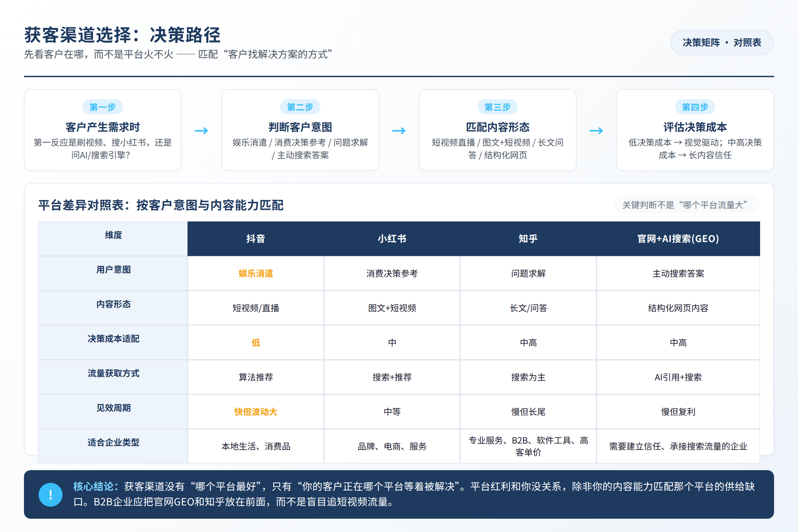
Task: Select the 用户意图 row label
Action: (x=113, y=270)
